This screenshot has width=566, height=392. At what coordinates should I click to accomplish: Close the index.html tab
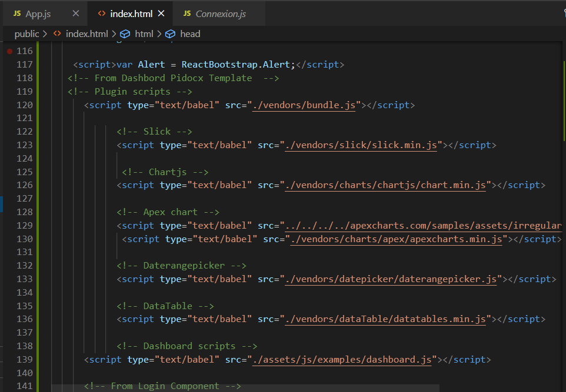pyautogui.click(x=161, y=14)
